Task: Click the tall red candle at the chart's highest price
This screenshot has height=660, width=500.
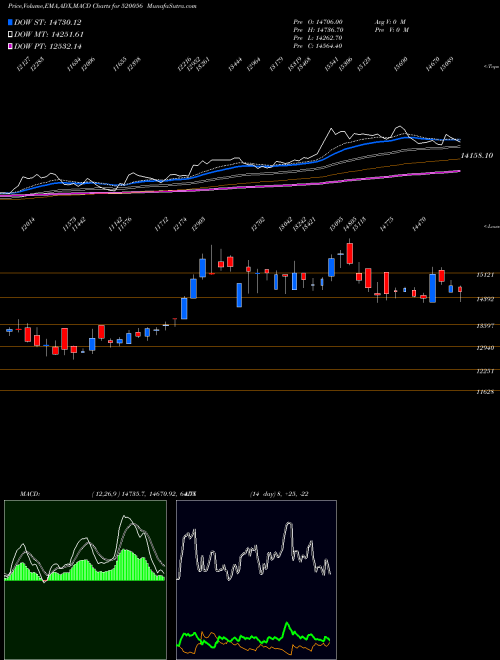Action: click(x=349, y=253)
